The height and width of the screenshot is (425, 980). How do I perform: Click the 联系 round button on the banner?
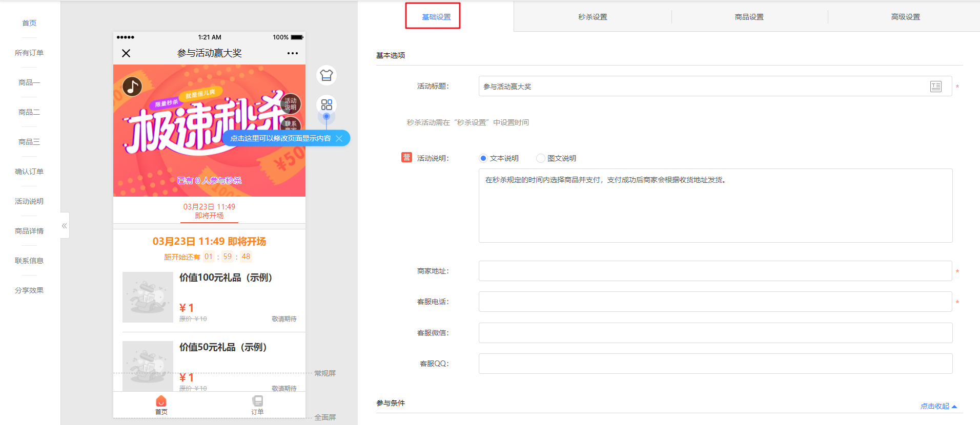pos(291,124)
